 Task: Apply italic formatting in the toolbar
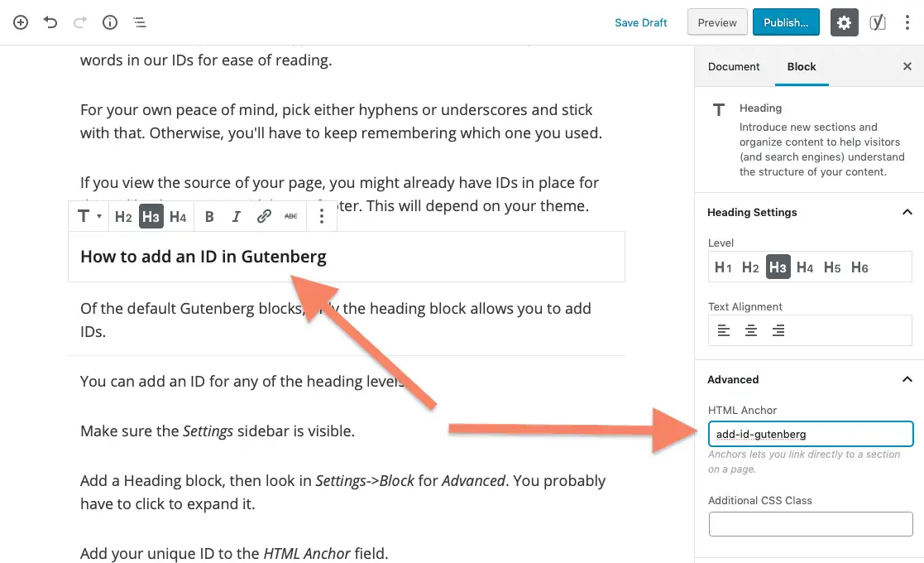coord(237,216)
